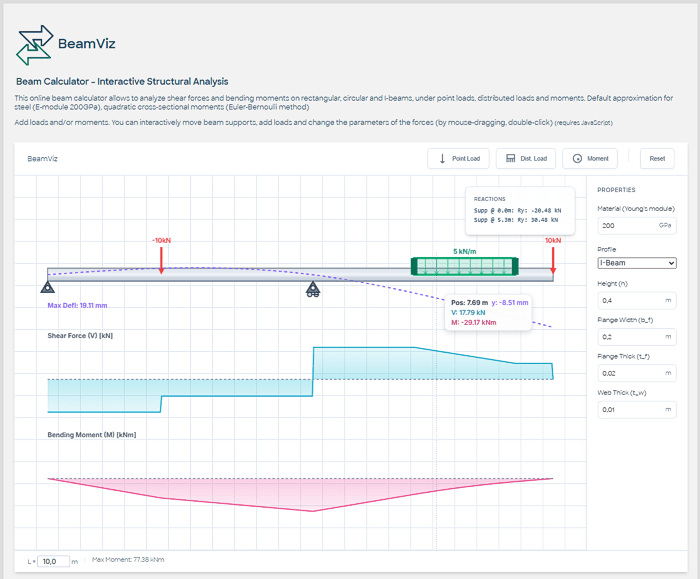Click the beam length L input field

tap(55, 562)
